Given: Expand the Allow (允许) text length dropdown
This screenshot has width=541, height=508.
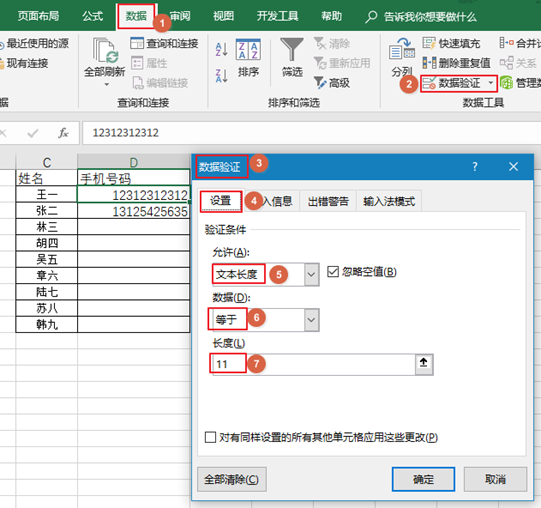Looking at the screenshot, I should coord(311,274).
